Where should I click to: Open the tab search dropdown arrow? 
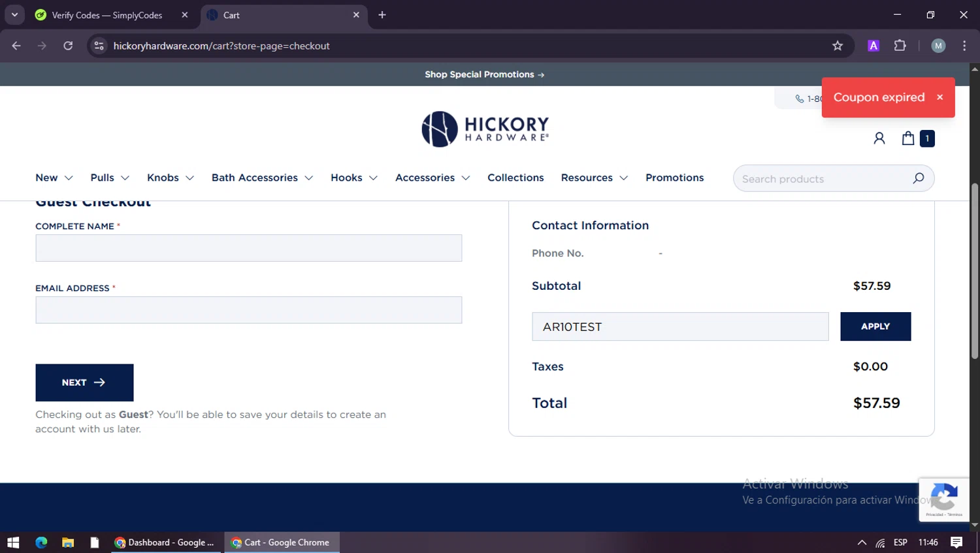coord(14,15)
